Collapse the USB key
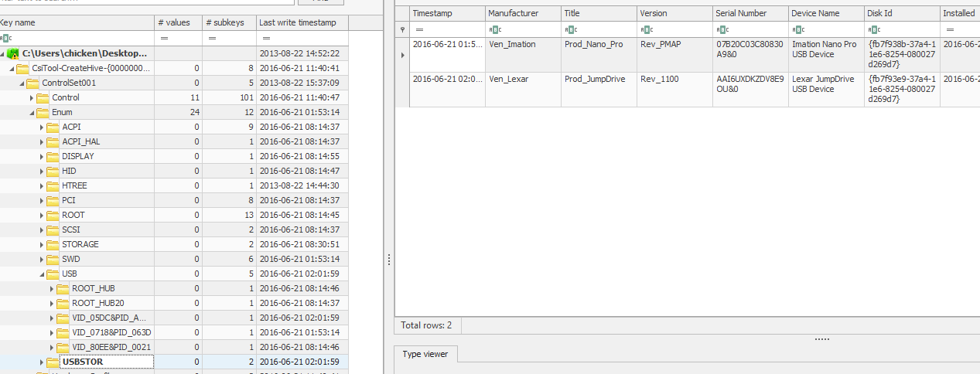 (x=42, y=274)
